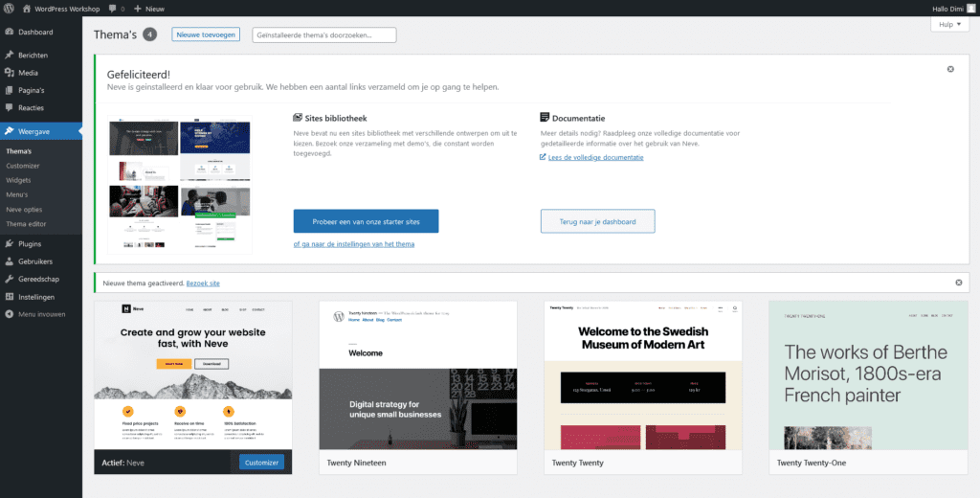
Task: Open Neve opties submenu item
Action: click(24, 210)
